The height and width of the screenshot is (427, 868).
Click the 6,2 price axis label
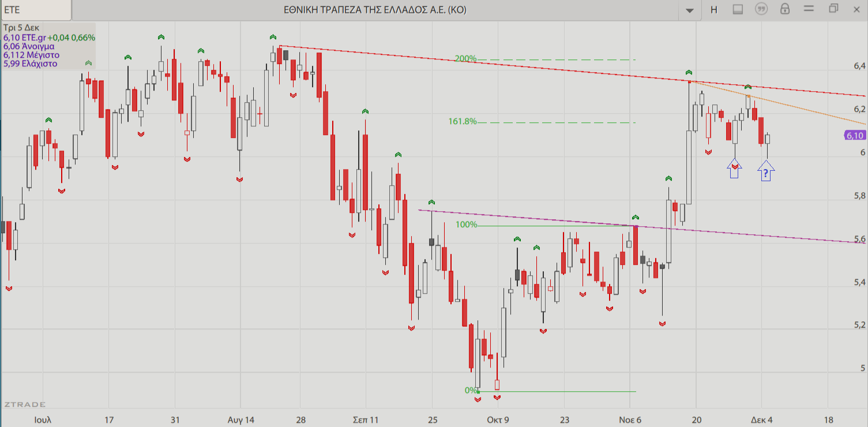[x=859, y=110]
